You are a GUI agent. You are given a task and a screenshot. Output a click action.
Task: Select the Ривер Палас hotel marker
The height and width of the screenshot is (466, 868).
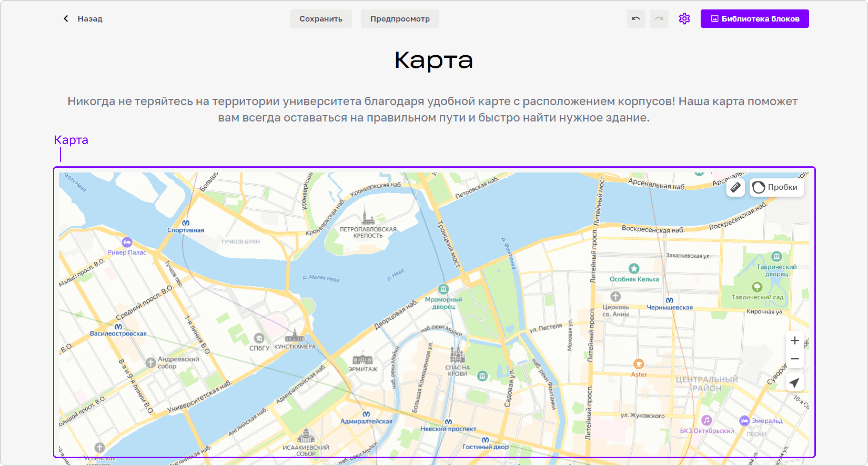pos(127,242)
